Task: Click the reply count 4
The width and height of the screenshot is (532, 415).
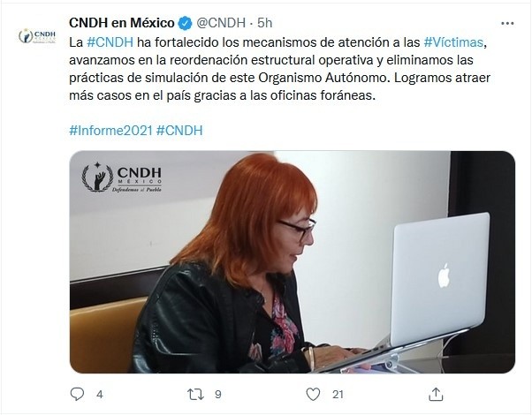Action: [x=99, y=395]
